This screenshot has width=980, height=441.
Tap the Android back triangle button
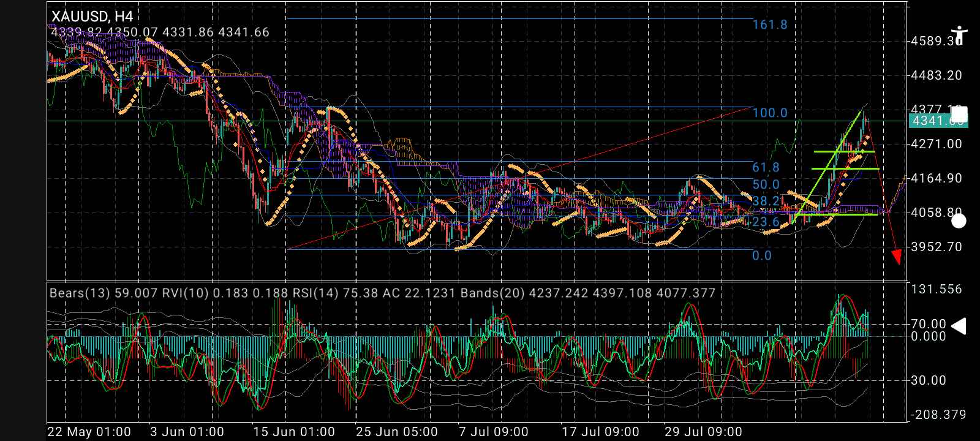pyautogui.click(x=959, y=326)
